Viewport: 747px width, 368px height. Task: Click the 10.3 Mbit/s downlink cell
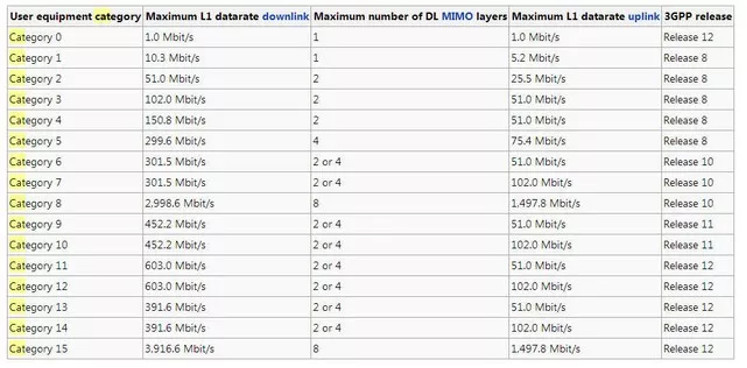click(x=226, y=58)
